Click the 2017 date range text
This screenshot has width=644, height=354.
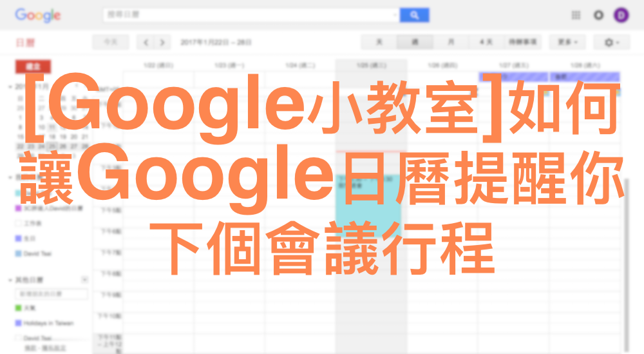[216, 43]
